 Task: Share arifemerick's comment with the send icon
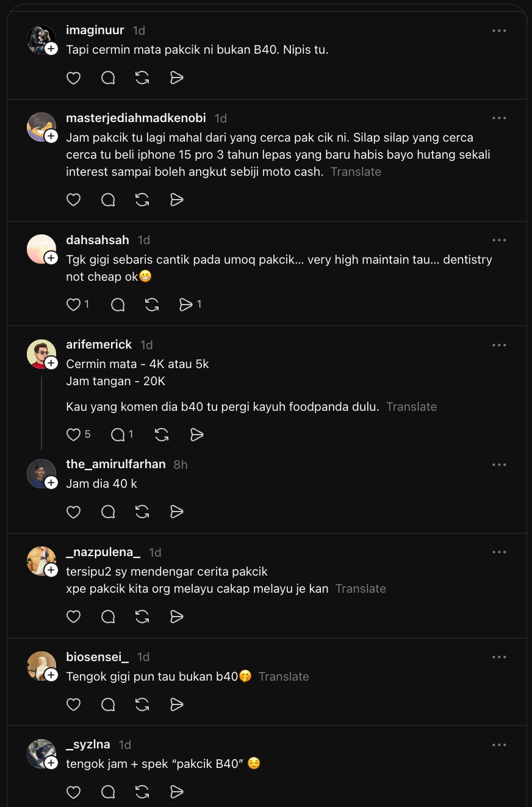[196, 434]
